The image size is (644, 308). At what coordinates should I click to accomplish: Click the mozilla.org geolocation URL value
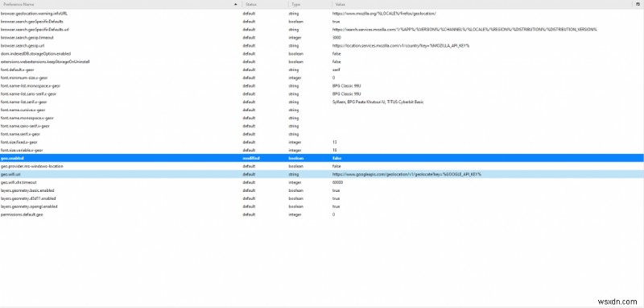(384, 14)
